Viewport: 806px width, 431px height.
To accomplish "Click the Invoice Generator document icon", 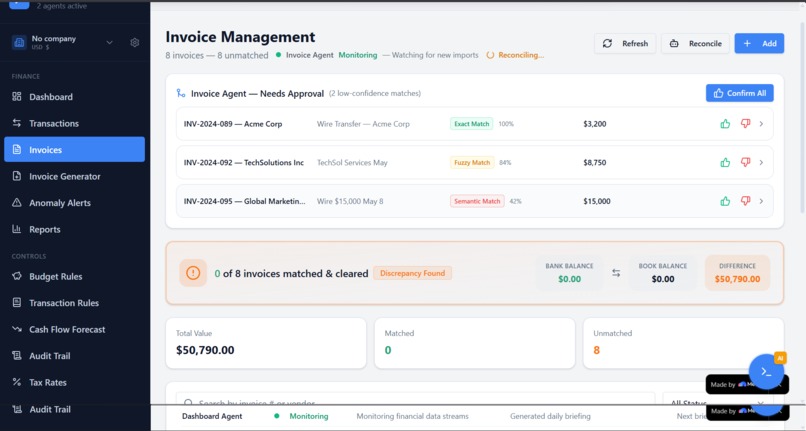I will coord(17,176).
